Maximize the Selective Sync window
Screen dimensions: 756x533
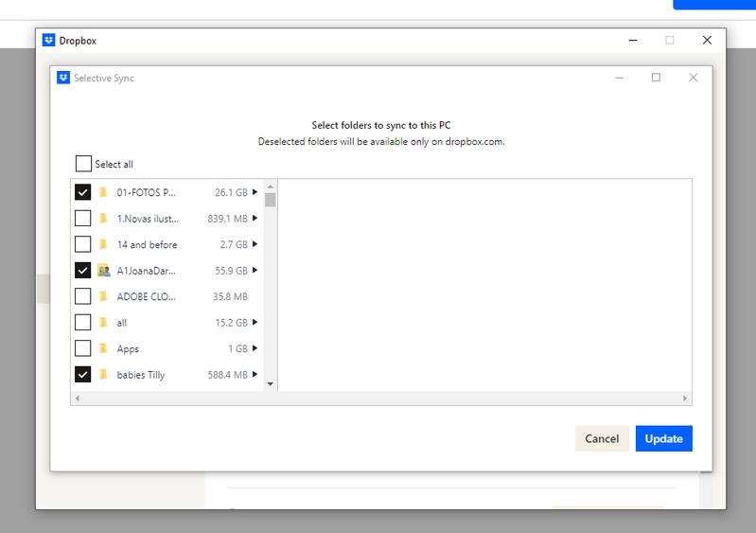coord(656,78)
